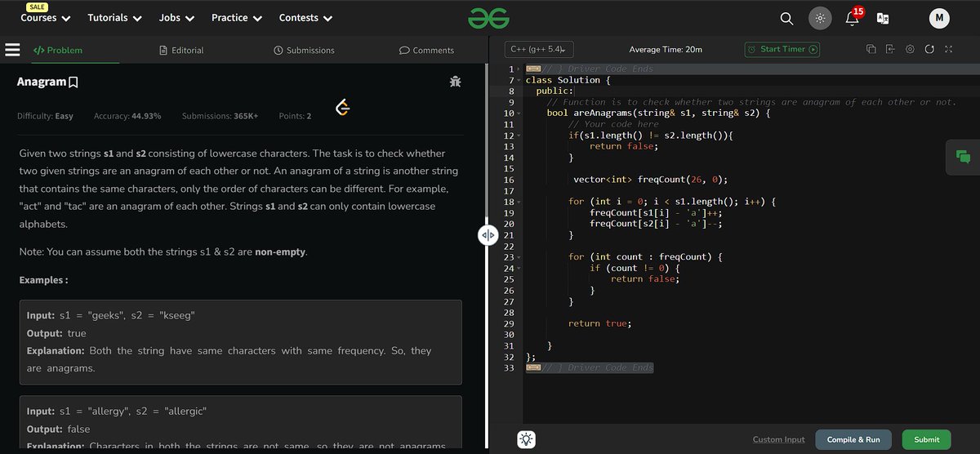
Task: Click the panel split resize handle
Action: pyautogui.click(x=488, y=235)
